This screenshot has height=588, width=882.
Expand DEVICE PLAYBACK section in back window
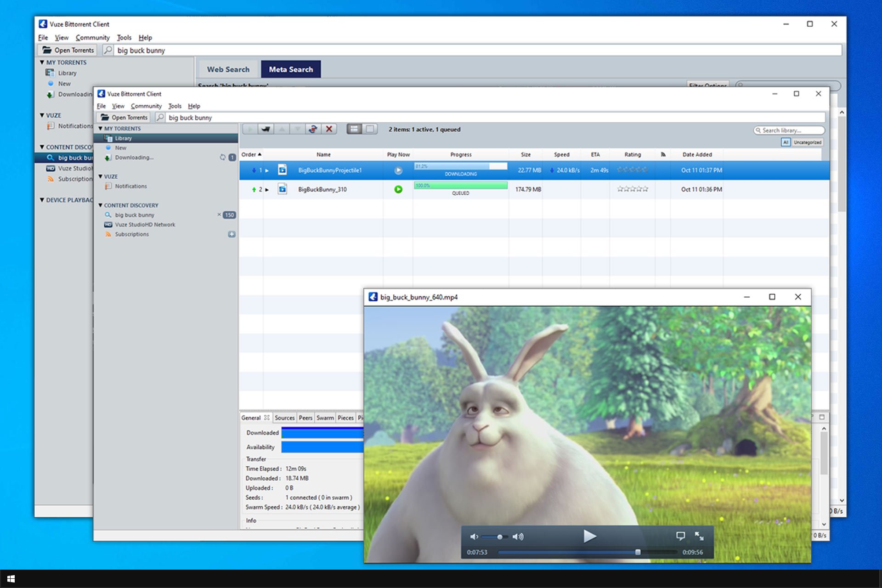point(42,200)
